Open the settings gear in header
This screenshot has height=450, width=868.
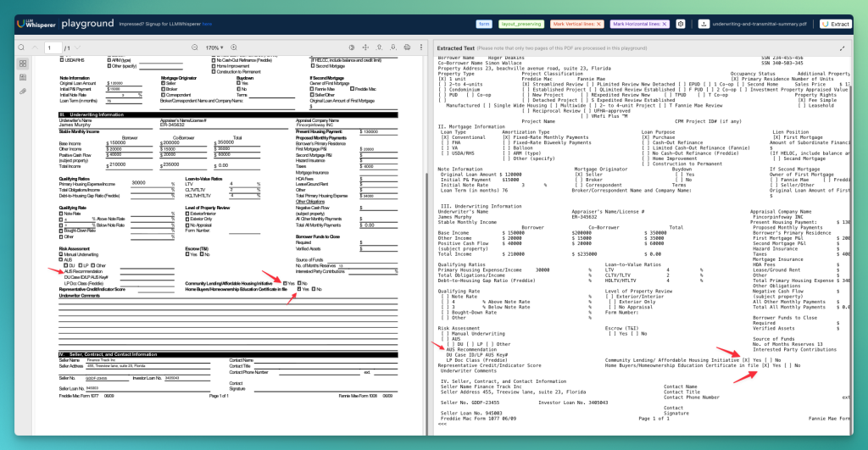point(681,25)
